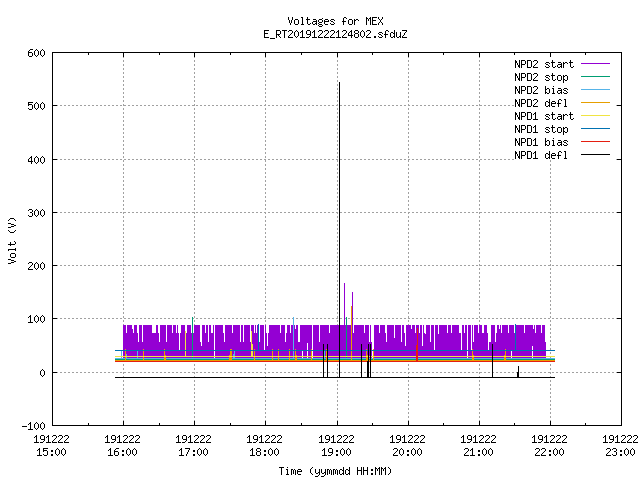Image resolution: width=640 pixels, height=480 pixels.
Task: Click the 18:00 time axis label
Action: click(x=264, y=452)
